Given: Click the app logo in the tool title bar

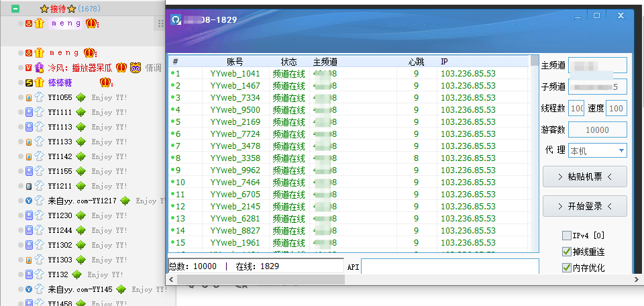Looking at the screenshot, I should [176, 19].
